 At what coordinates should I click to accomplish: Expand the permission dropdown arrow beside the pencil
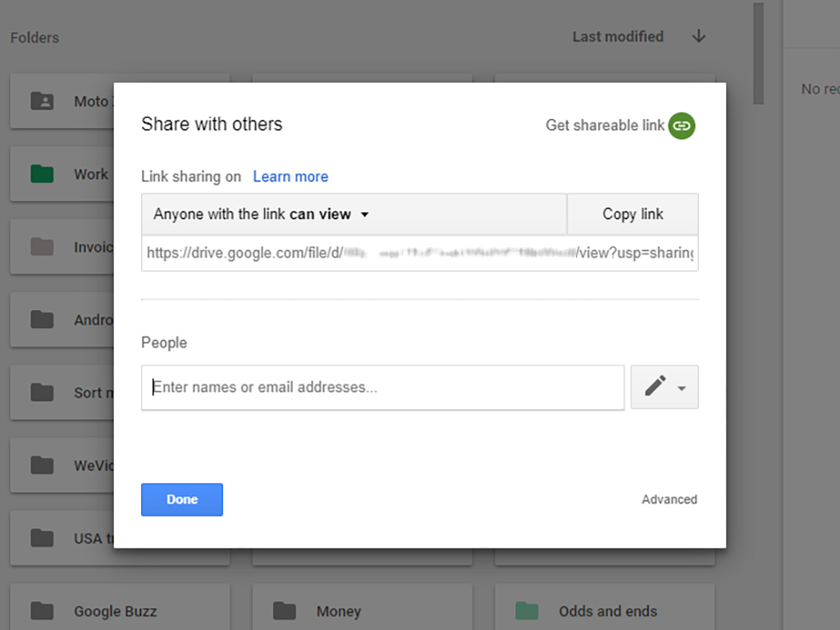coord(682,388)
